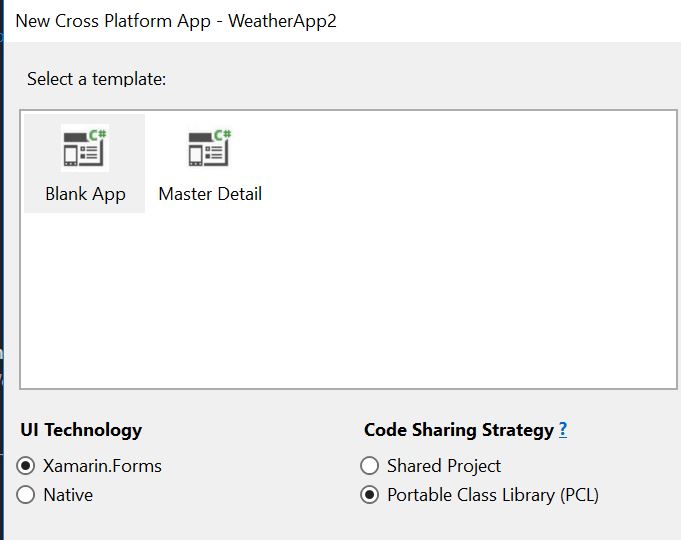681x540 pixels.
Task: Click the Native option label
Action: tap(68, 495)
